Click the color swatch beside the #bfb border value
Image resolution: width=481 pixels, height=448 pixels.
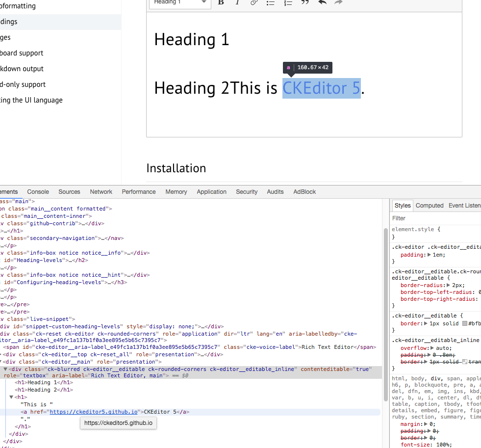tap(465, 323)
